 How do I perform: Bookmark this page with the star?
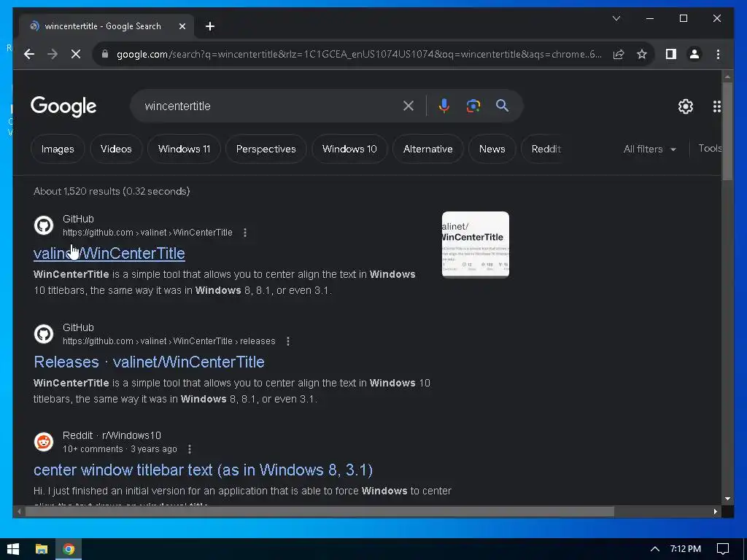coord(642,54)
